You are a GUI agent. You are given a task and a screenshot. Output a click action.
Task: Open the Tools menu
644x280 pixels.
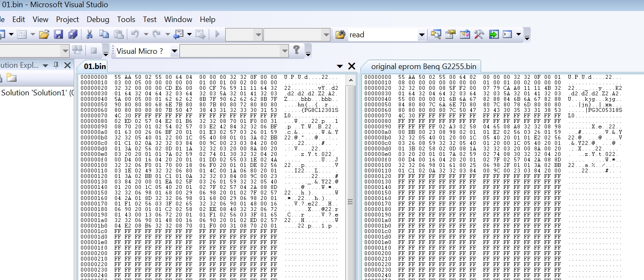pyautogui.click(x=126, y=19)
